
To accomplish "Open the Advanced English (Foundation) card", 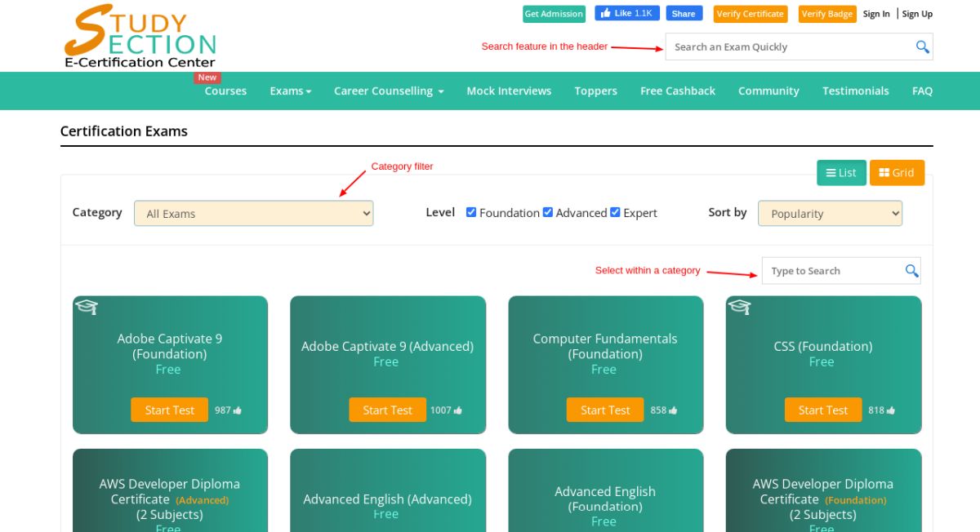I will tap(605, 490).
